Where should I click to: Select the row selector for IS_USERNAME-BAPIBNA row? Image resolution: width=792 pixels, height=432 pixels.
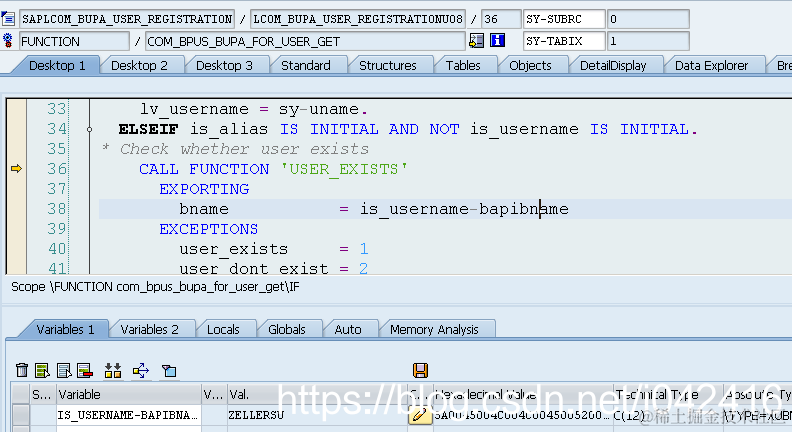21,415
